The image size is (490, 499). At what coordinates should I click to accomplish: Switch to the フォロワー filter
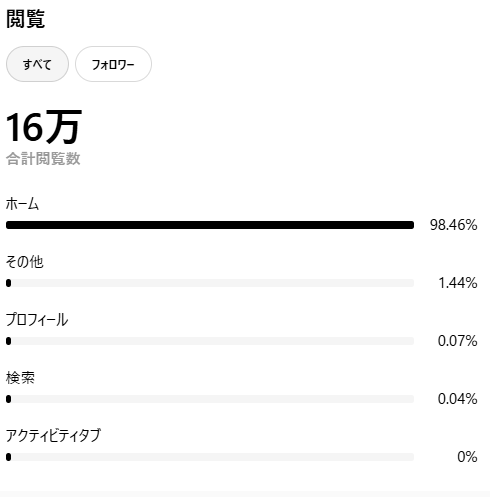[x=113, y=64]
